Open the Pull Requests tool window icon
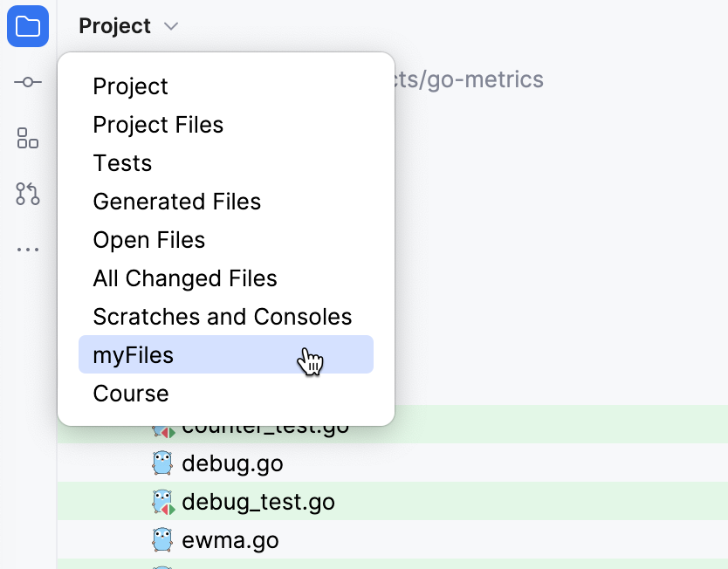 (x=28, y=194)
